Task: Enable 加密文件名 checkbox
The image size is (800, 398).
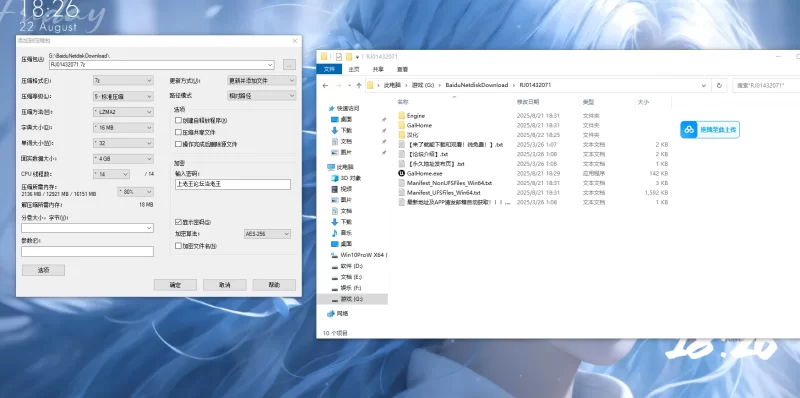Action: coord(178,245)
